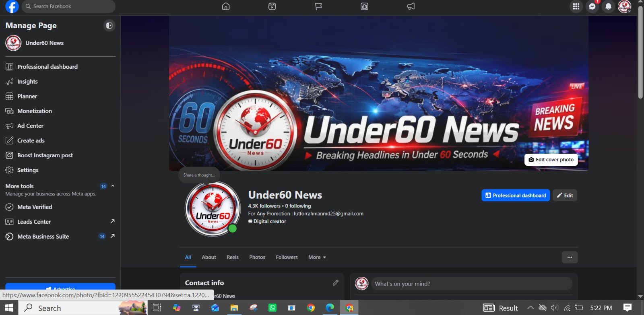Switch to the Followers tab

[287, 257]
